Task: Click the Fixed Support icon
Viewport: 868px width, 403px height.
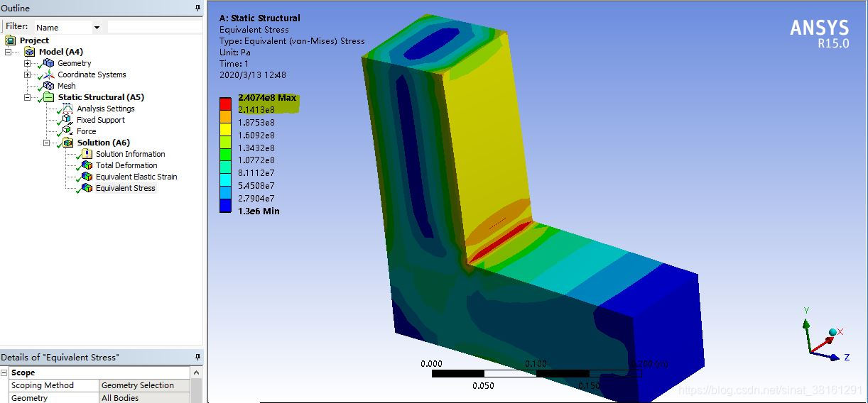Action: coord(67,120)
